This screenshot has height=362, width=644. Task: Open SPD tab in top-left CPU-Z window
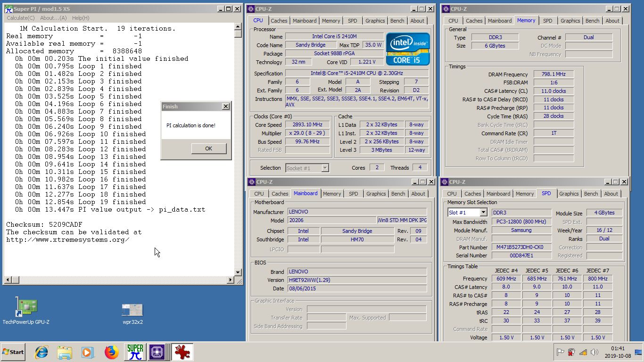(353, 21)
